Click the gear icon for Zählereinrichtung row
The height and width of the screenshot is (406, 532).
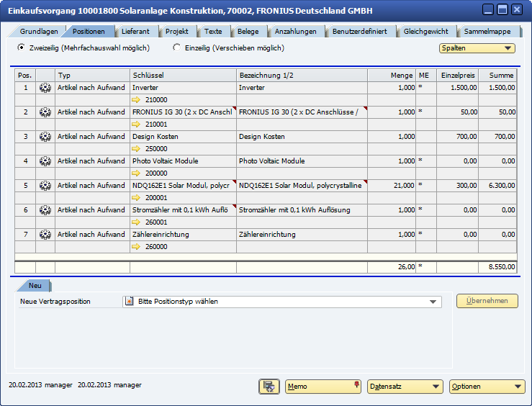tap(45, 235)
